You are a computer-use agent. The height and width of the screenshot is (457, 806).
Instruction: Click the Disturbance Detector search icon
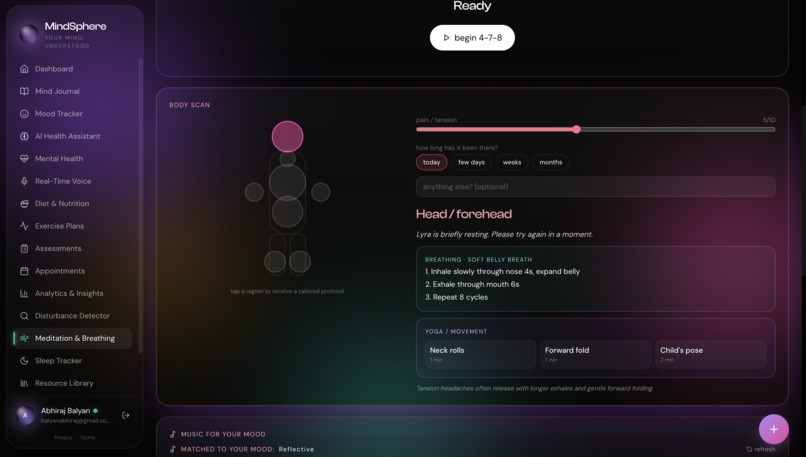pyautogui.click(x=24, y=316)
